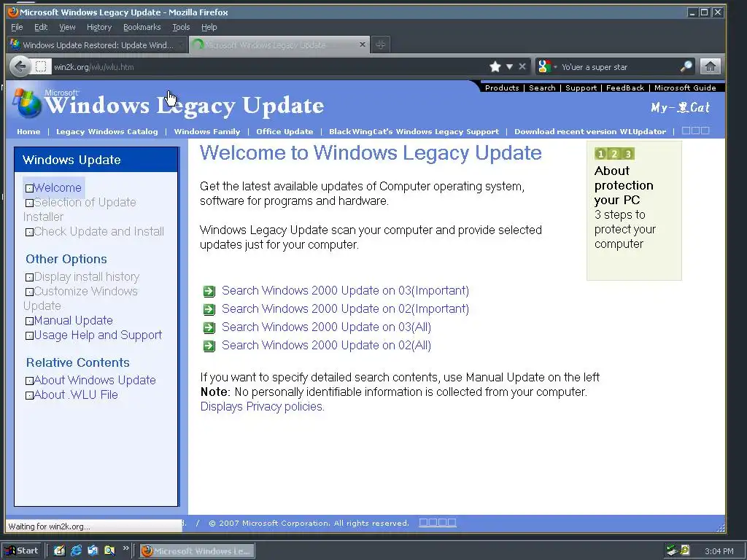Open the URL history dropdown arrow
The image size is (747, 560).
[509, 66]
